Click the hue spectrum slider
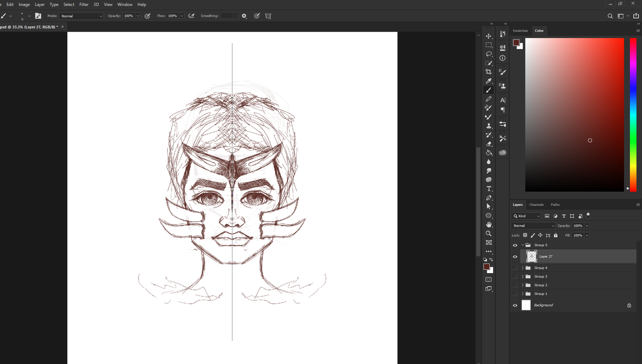Screen dimensions: 642x364 coord(633,114)
